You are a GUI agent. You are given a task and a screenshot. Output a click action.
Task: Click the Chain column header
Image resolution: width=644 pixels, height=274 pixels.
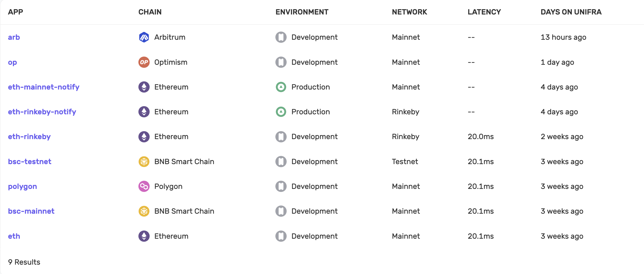point(150,12)
